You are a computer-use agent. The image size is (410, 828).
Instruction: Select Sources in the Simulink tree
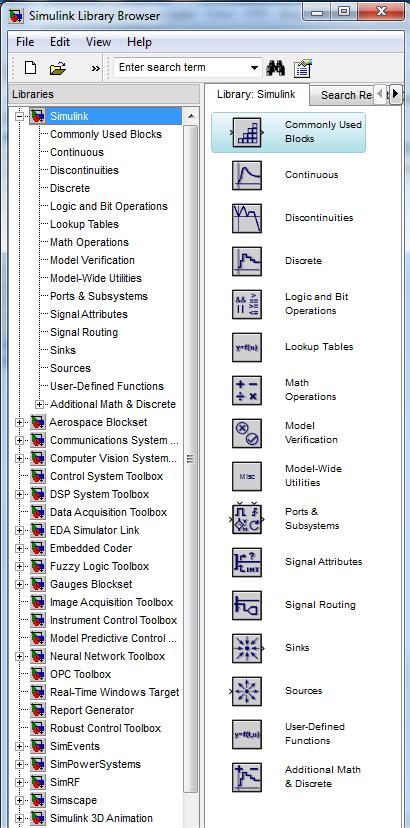[x=70, y=368]
